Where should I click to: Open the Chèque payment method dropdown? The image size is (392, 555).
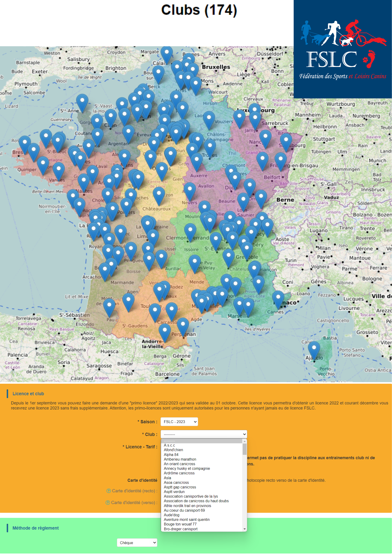pyautogui.click(x=137, y=542)
